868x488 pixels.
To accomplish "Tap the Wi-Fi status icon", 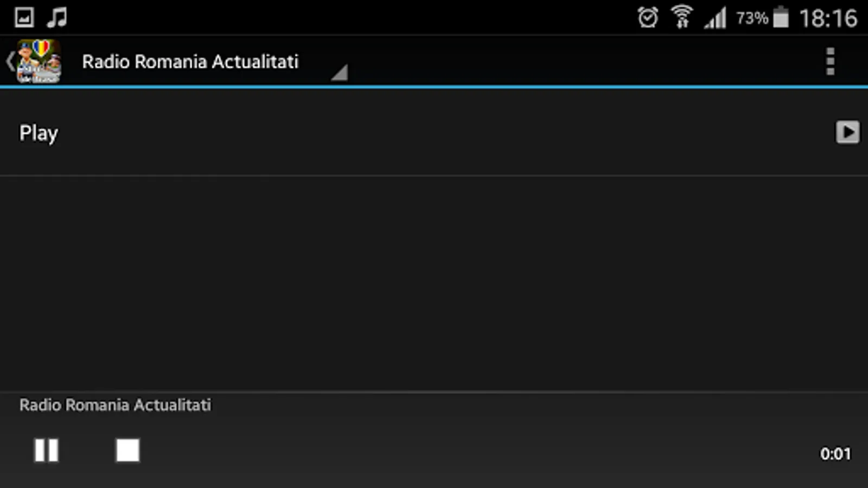I will [x=681, y=17].
